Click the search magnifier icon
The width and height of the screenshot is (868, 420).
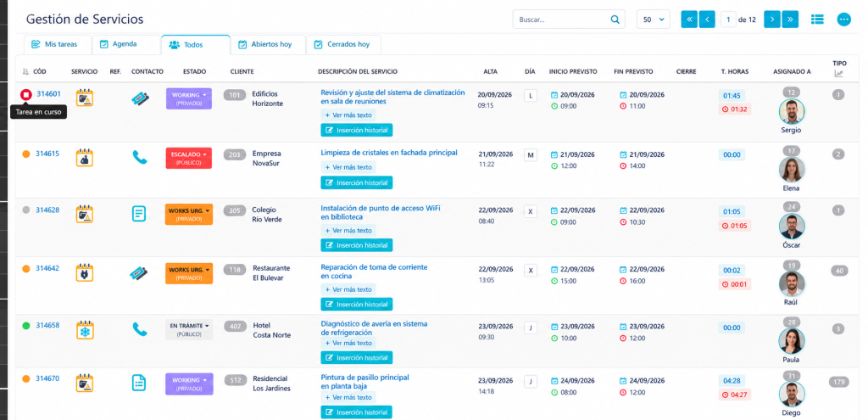click(615, 20)
